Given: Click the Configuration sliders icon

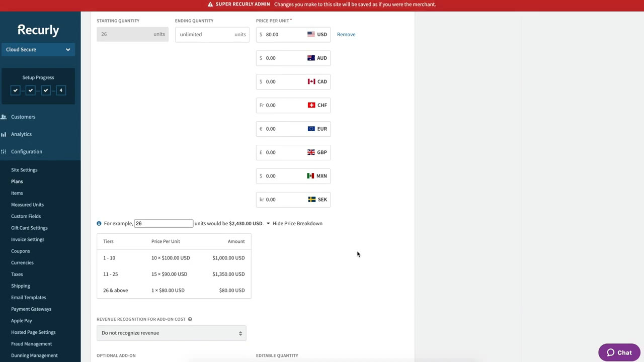Looking at the screenshot, I should (x=4, y=151).
